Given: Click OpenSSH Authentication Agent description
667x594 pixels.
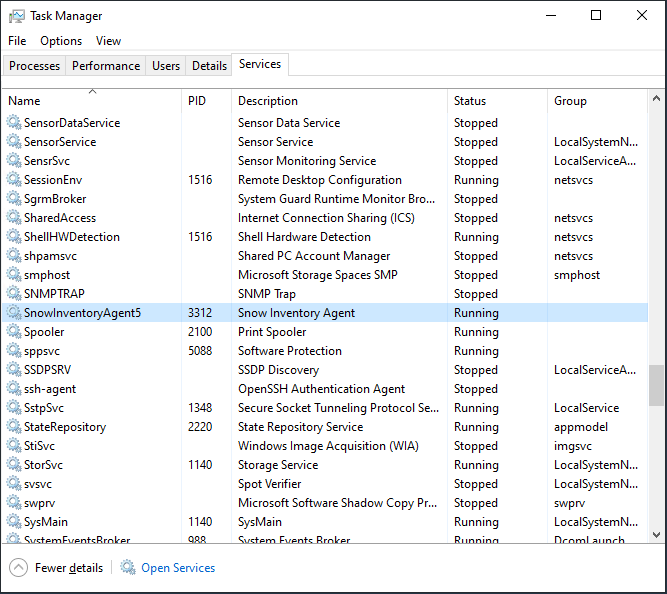Looking at the screenshot, I should coord(321,389).
